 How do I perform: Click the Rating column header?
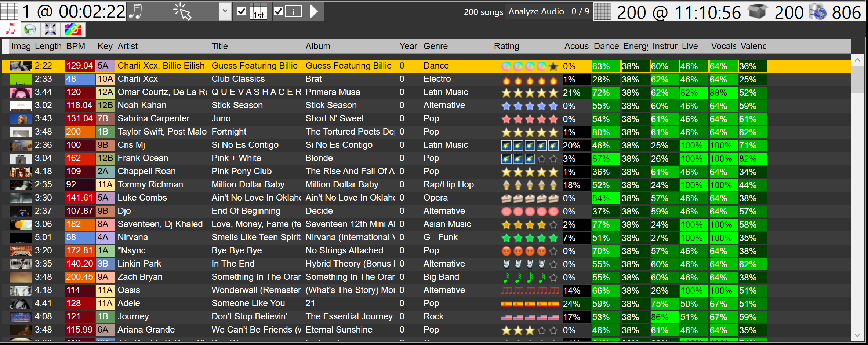click(x=506, y=46)
